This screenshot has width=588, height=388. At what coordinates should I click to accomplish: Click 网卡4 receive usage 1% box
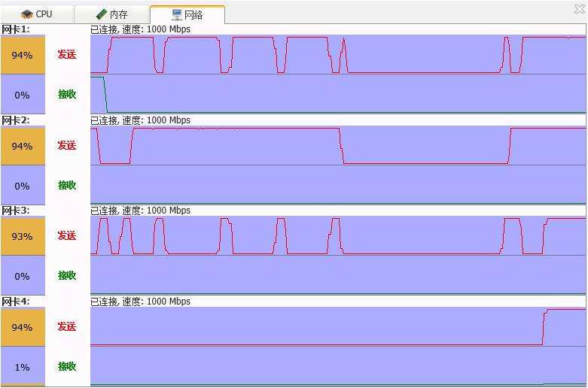[23, 367]
